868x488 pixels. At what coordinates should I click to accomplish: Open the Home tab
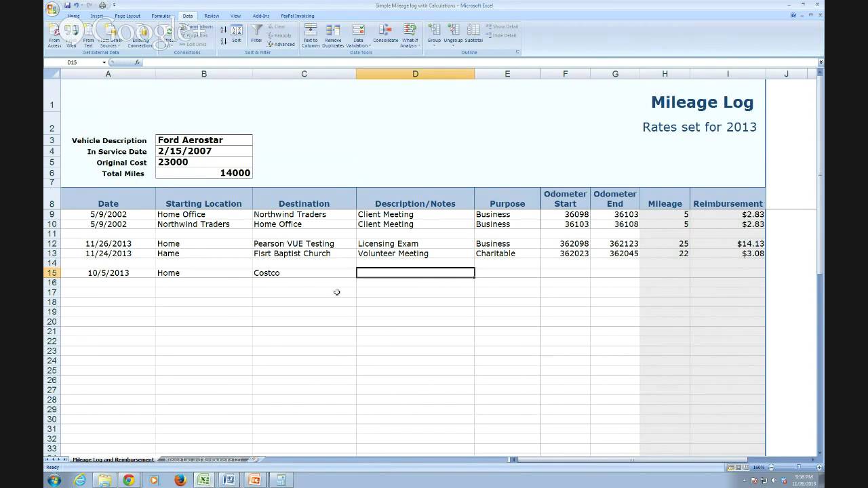[x=73, y=16]
